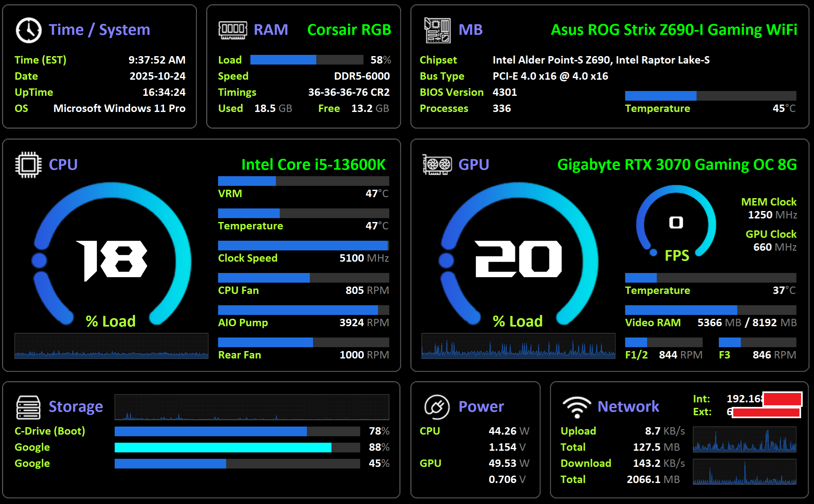Click the Gigabyte RTX 3070 Gaming OC title

click(677, 165)
